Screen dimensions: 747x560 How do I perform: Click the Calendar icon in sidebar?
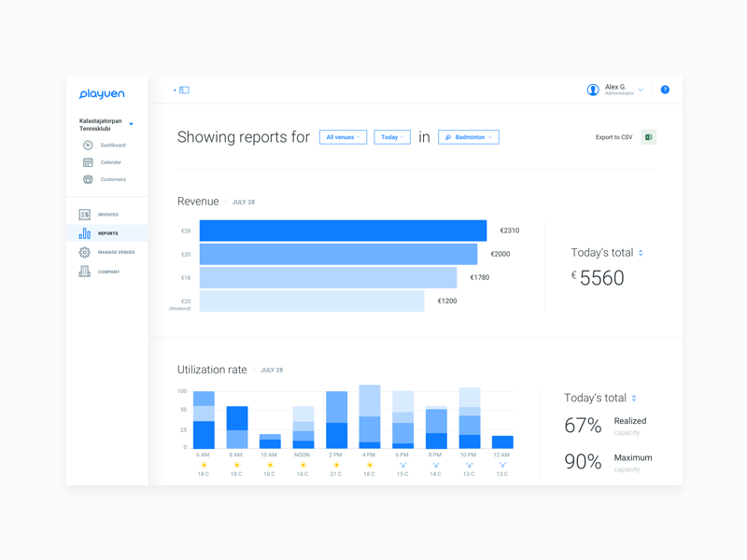(88, 162)
